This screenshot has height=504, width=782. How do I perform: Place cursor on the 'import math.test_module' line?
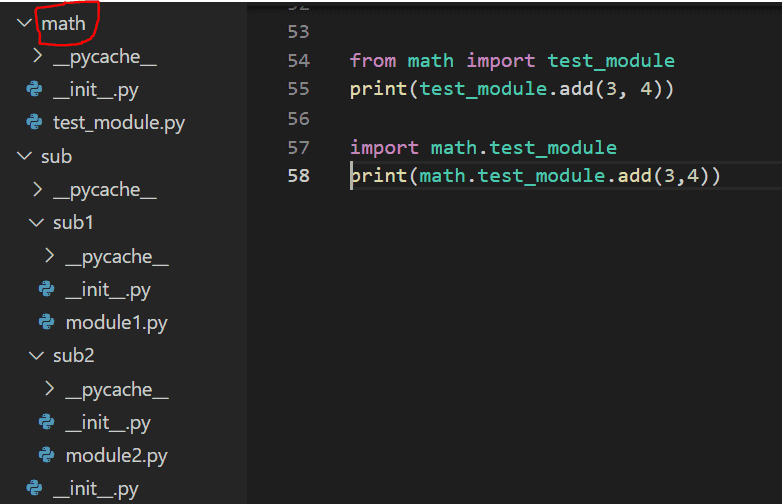(x=483, y=148)
